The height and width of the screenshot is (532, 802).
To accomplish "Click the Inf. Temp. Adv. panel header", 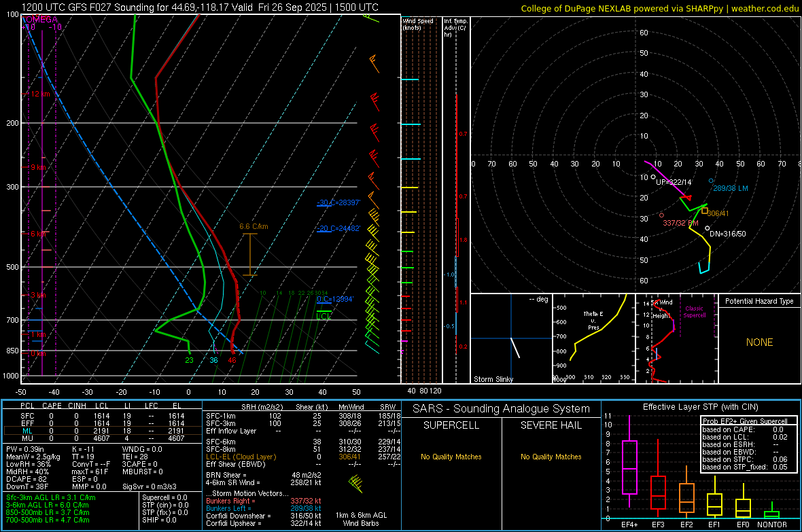I will pos(455,28).
